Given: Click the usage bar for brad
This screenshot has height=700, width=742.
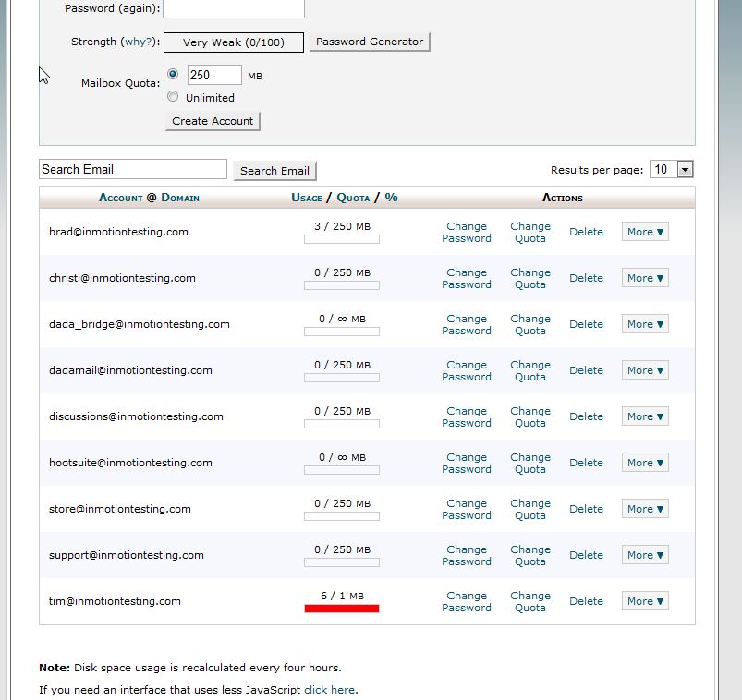Looking at the screenshot, I should tap(342, 239).
